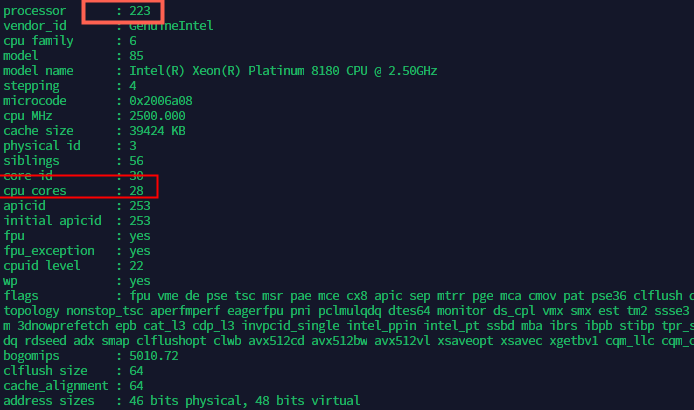Click the physical id label
The height and width of the screenshot is (410, 694).
pos(42,146)
